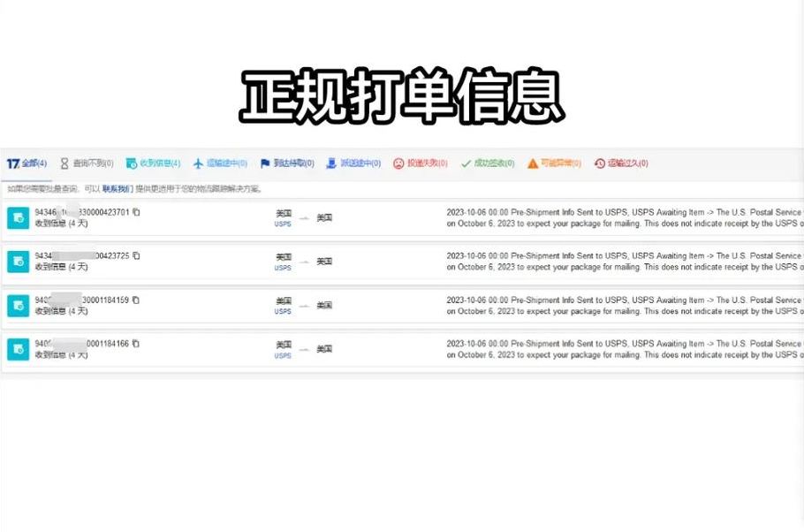
Task: Click status icon of package ending 1184166
Action: coord(18,349)
